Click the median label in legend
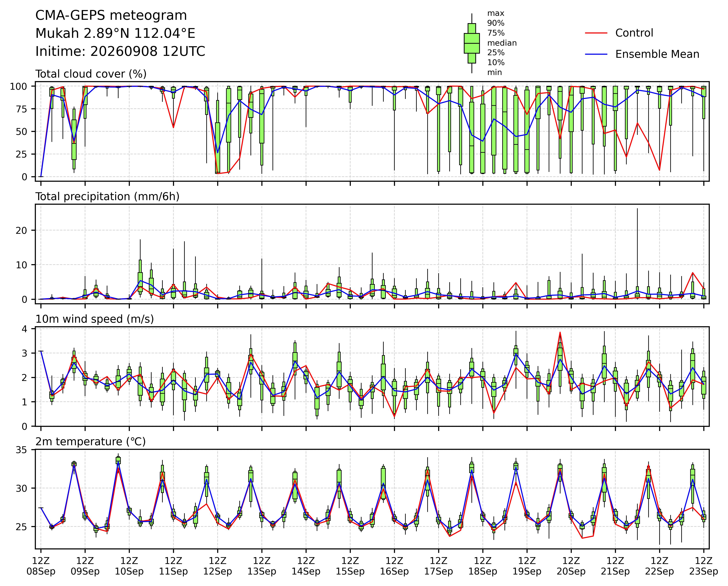This screenshot has height=586, width=728. point(502,43)
